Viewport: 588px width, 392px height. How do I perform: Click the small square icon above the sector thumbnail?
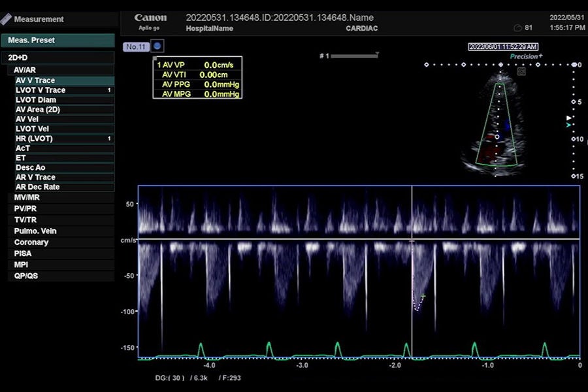point(521,71)
